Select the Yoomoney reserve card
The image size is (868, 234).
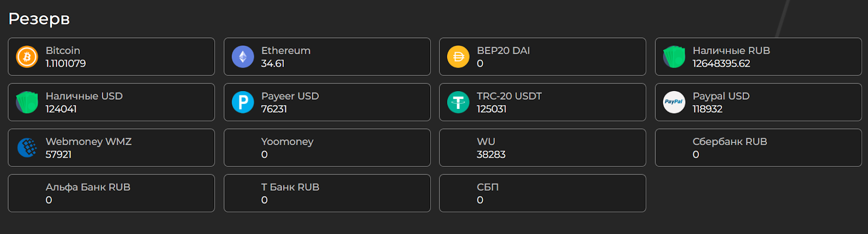[327, 148]
